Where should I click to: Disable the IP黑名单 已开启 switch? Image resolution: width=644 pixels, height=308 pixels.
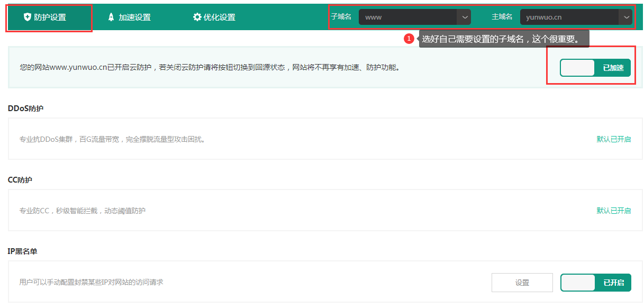click(595, 283)
